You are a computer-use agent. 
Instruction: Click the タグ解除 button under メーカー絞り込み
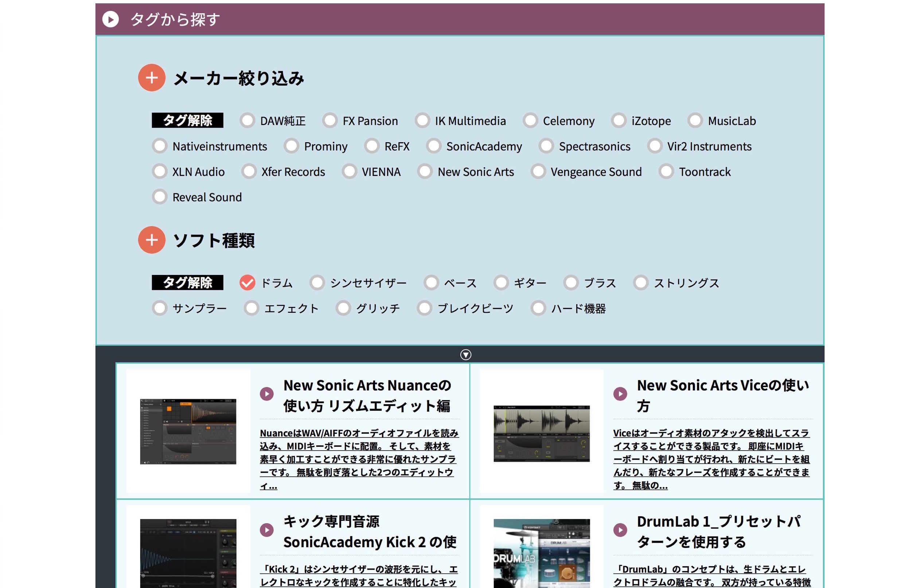pos(187,121)
